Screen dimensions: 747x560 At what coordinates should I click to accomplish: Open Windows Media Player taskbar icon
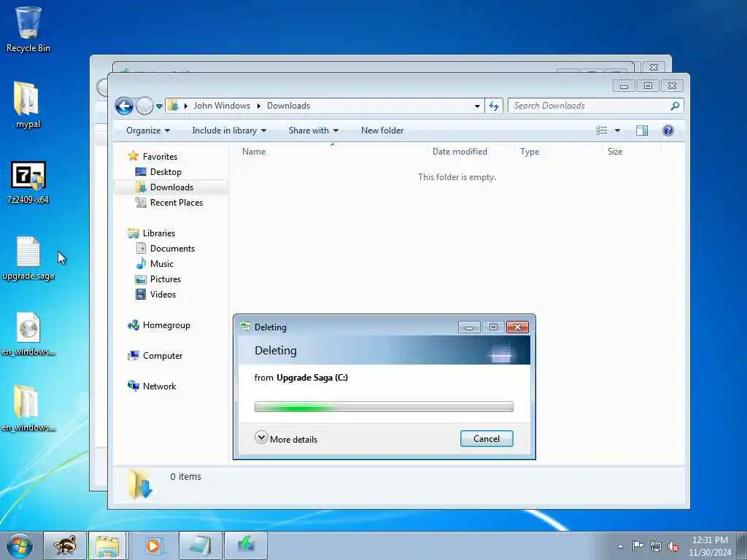pos(153,545)
